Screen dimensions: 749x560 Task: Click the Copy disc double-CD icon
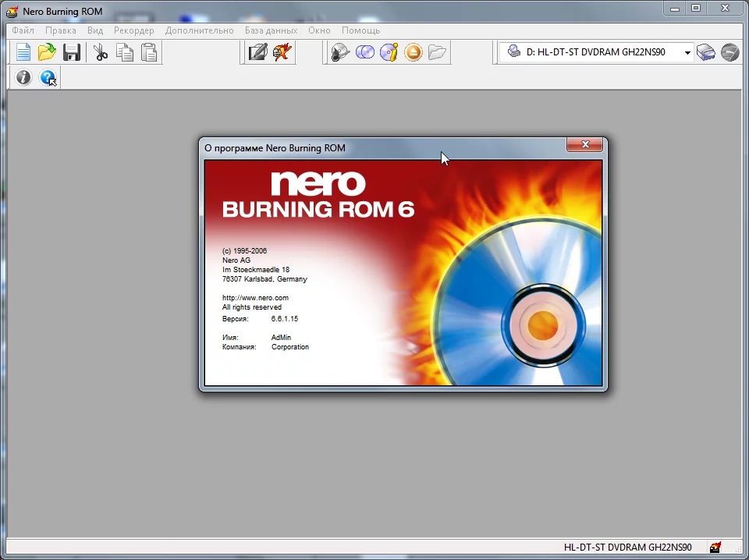[x=365, y=52]
